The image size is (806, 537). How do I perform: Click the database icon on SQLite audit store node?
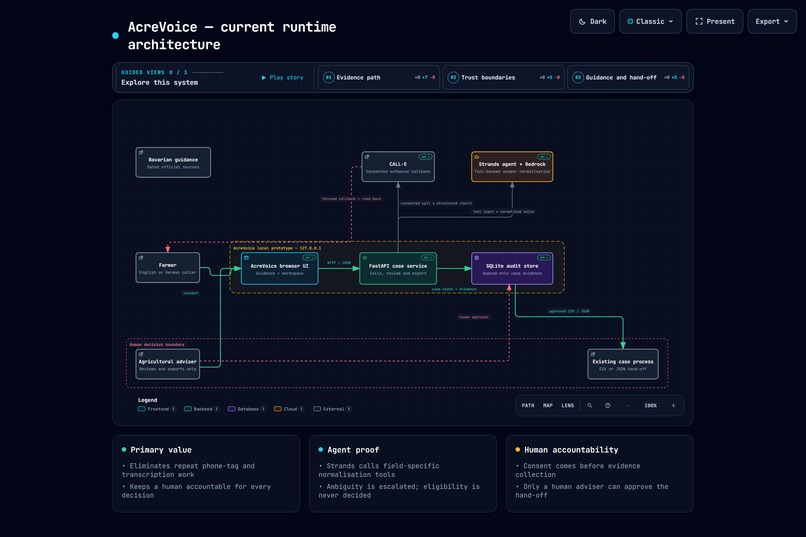point(477,258)
